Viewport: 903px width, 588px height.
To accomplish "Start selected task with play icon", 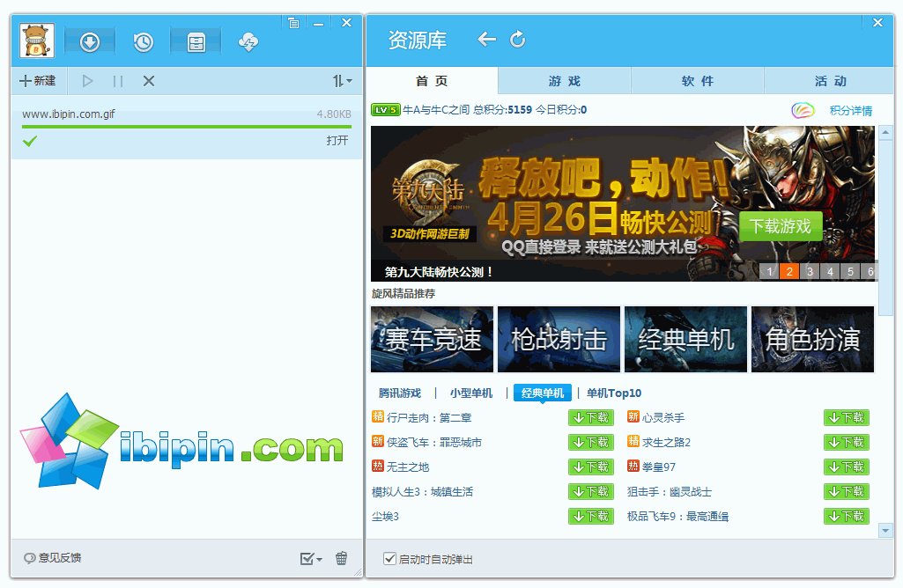I will coord(87,81).
